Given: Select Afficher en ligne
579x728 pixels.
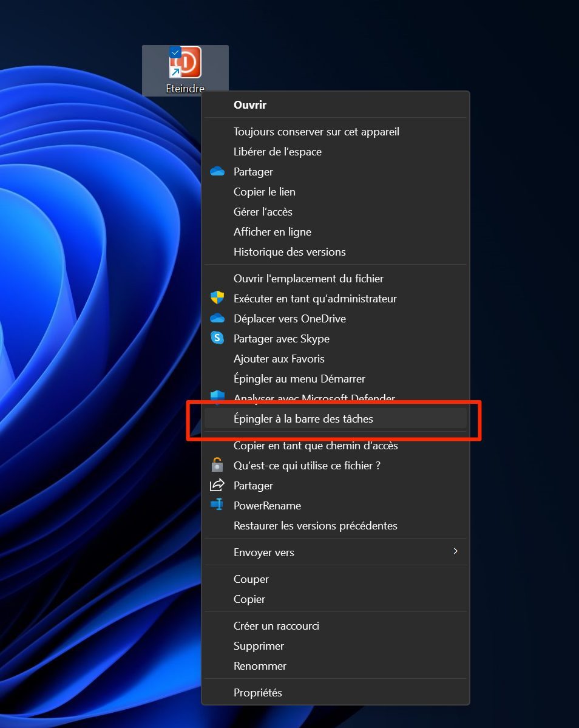Looking at the screenshot, I should click(336, 232).
